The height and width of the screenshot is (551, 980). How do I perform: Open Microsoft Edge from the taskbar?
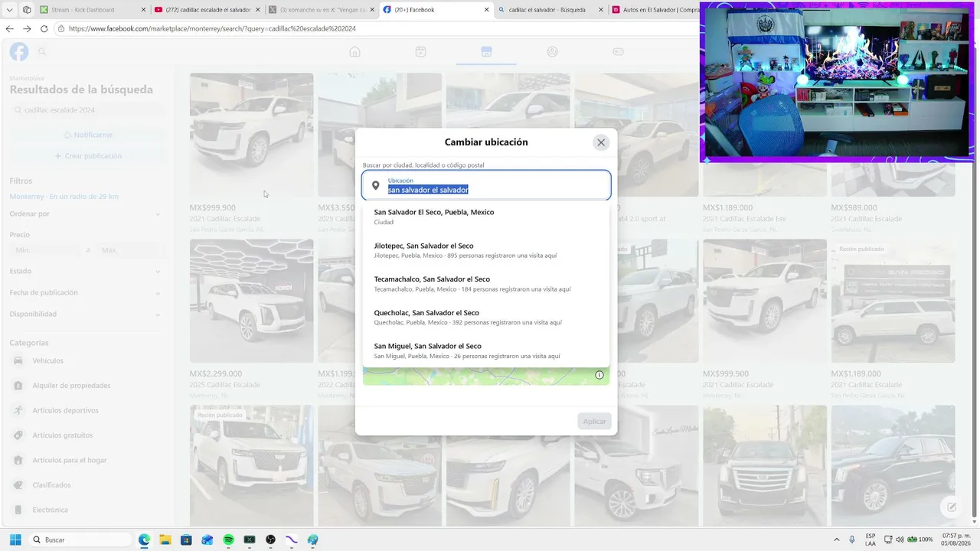point(144,540)
